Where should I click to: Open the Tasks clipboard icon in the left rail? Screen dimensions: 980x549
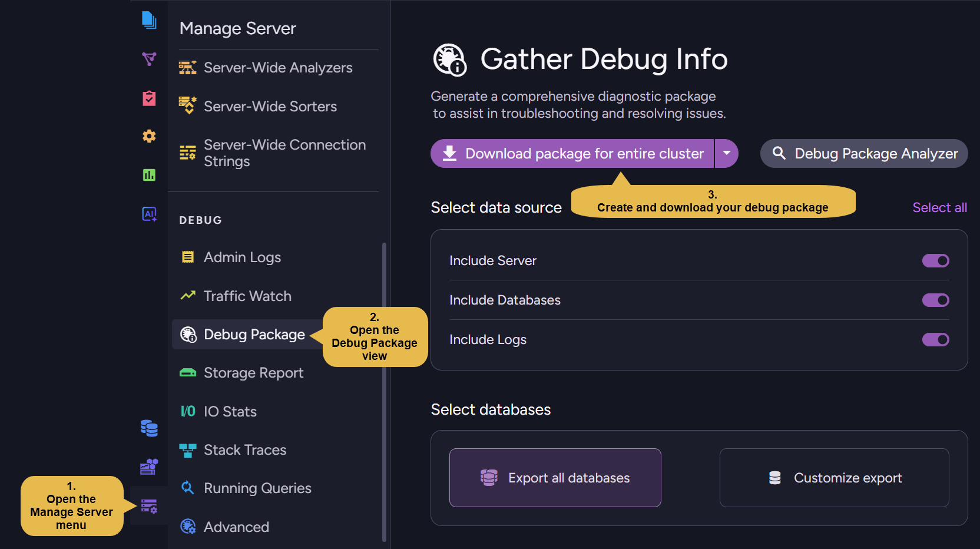[x=149, y=98]
